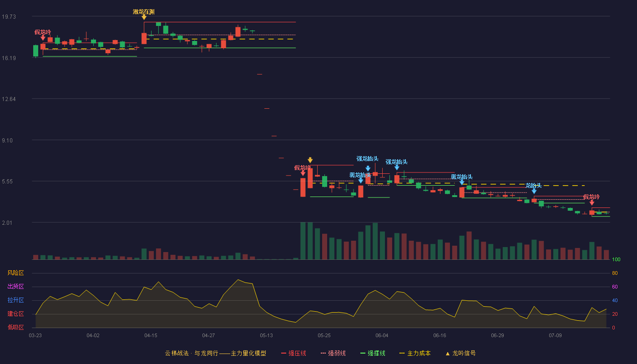
Task: Click the 16.19 price axis label
Action: pyautogui.click(x=9, y=58)
